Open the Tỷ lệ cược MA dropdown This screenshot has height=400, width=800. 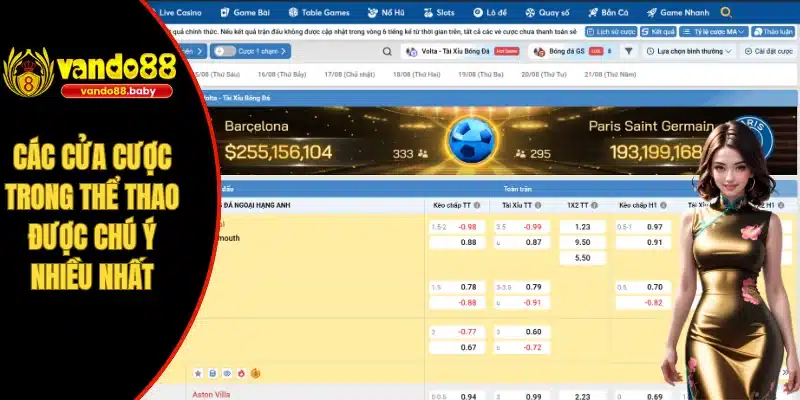tap(714, 32)
